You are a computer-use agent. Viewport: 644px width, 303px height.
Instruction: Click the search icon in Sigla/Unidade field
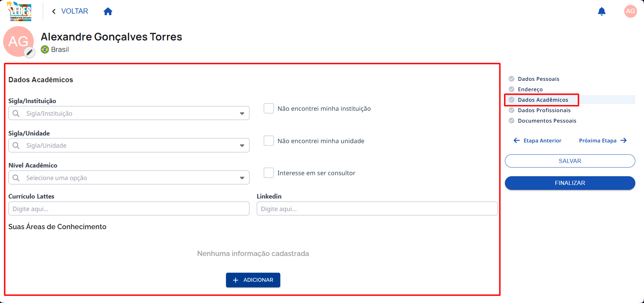coord(16,146)
